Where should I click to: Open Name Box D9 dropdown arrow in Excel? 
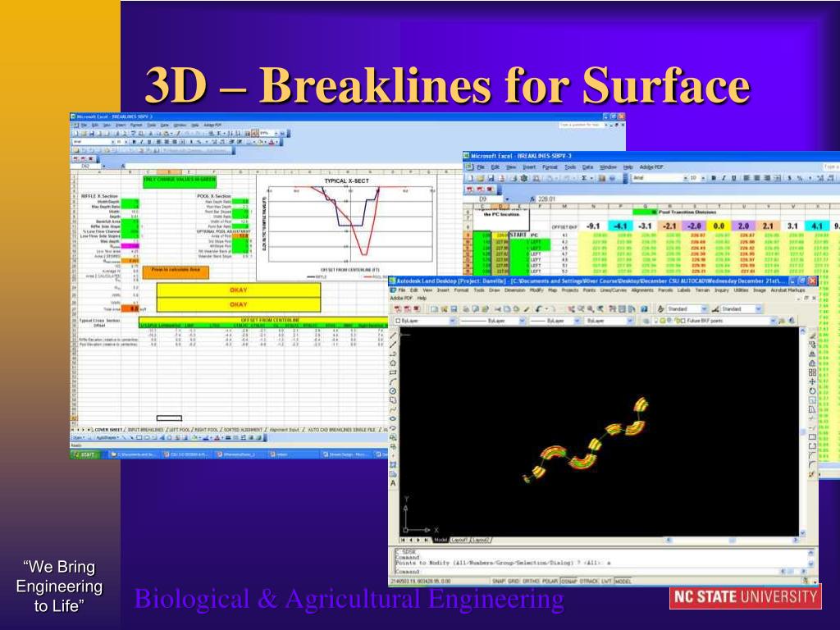tap(507, 199)
